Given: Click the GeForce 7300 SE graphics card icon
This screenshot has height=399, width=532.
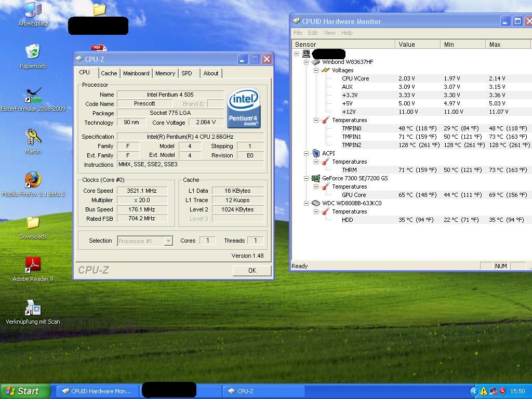Looking at the screenshot, I should (x=316, y=178).
